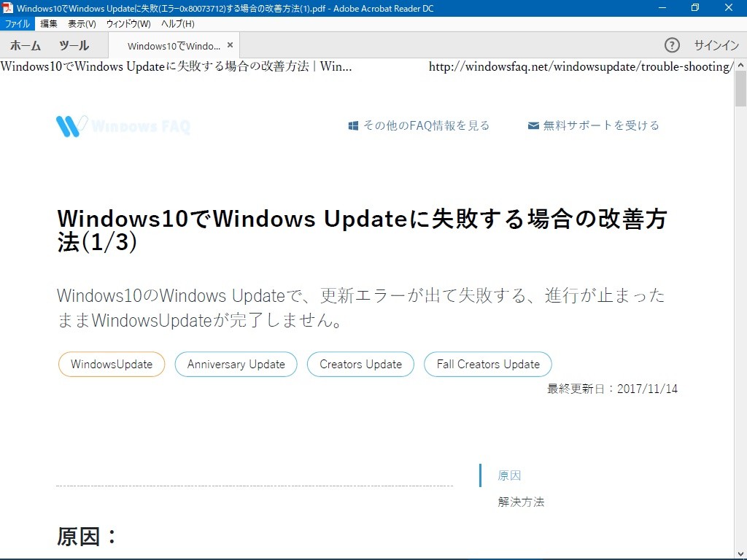Click the help question mark icon

(x=672, y=45)
